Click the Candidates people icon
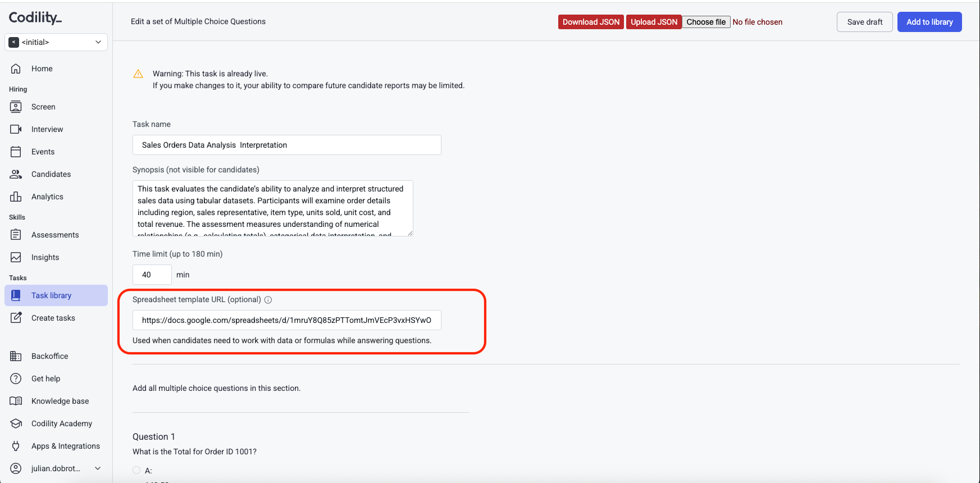980x483 pixels. pos(16,174)
